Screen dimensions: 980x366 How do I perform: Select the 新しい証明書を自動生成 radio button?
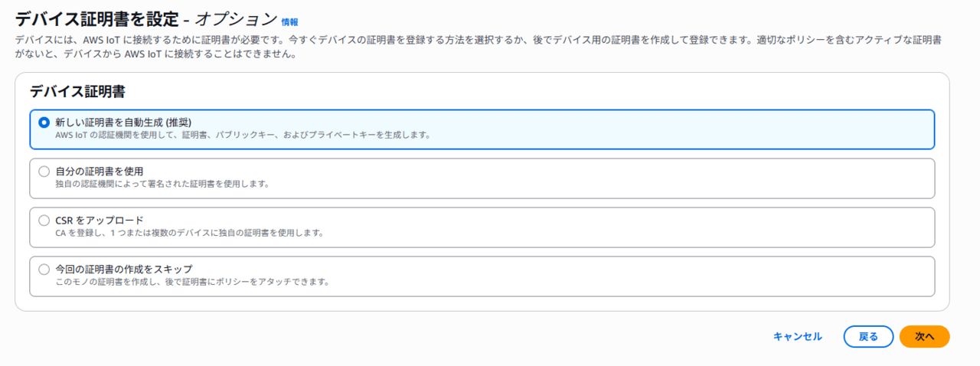point(44,123)
